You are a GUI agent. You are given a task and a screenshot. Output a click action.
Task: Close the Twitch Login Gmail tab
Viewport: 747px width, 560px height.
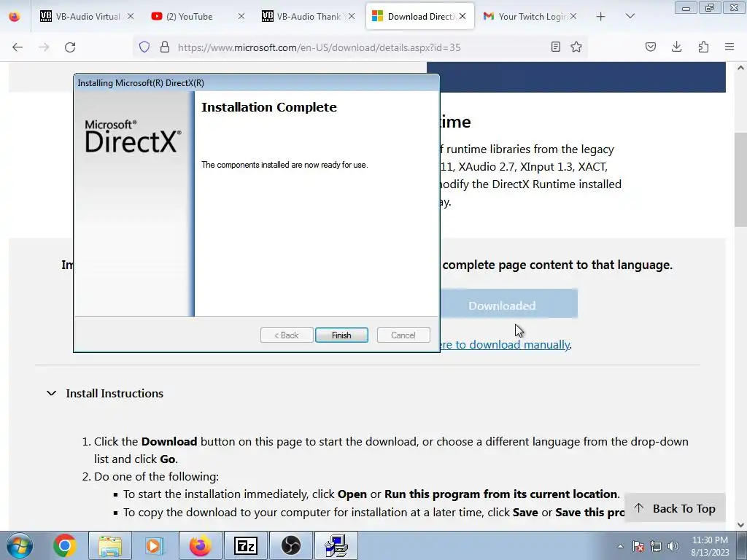573,16
